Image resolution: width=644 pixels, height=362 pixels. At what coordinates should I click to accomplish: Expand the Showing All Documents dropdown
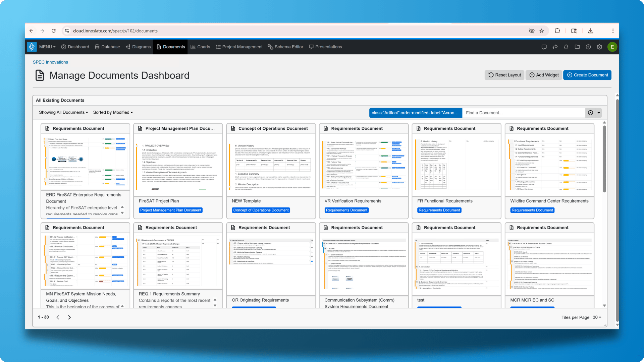[x=63, y=113]
